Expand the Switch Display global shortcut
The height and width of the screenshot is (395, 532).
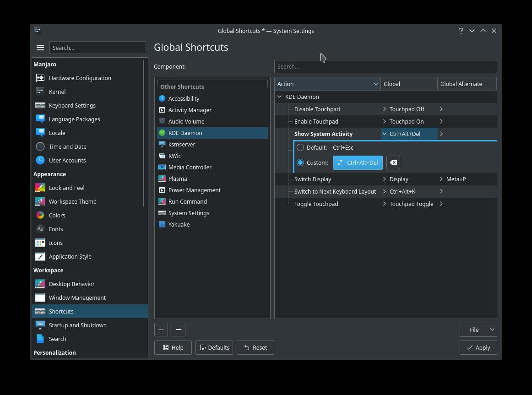pos(385,179)
